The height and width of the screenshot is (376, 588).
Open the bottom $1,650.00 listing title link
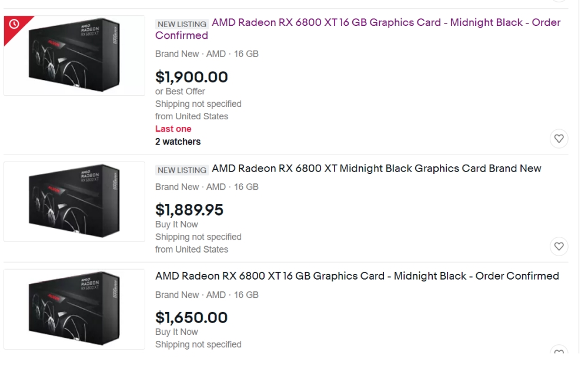click(356, 276)
